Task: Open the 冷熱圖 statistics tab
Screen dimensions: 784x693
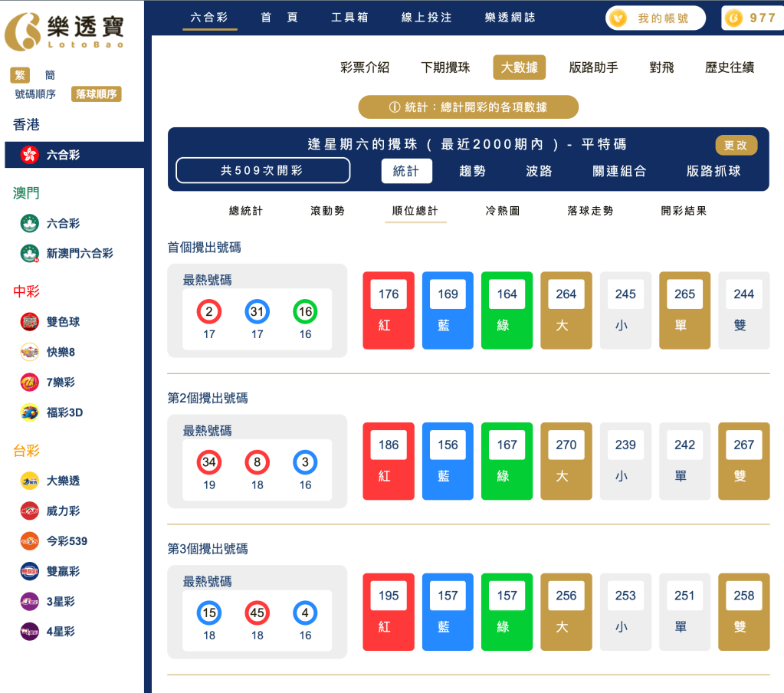Action: [x=503, y=211]
